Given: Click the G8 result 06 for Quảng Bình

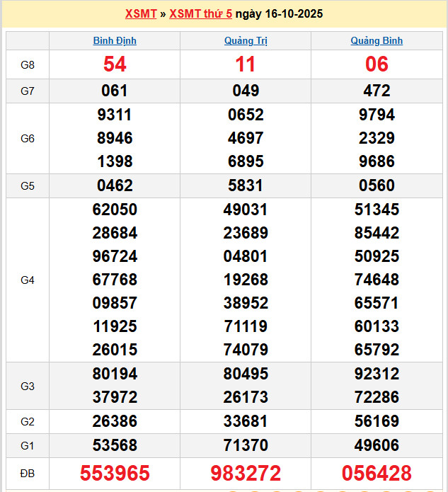Looking at the screenshot, I should 377,64.
